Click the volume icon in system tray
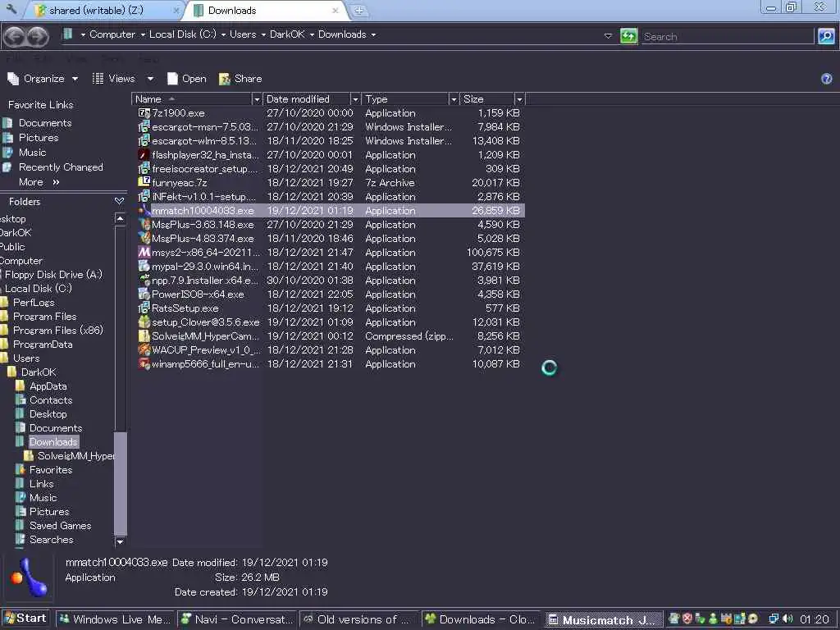Image resolution: width=840 pixels, height=630 pixels. 787,619
